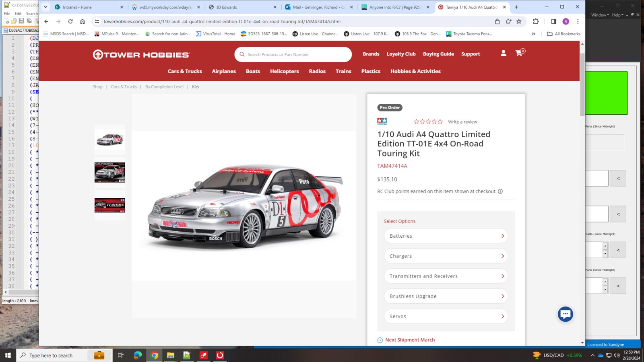This screenshot has width=644, height=362.
Task: Open Windows Start menu
Action: [8, 355]
